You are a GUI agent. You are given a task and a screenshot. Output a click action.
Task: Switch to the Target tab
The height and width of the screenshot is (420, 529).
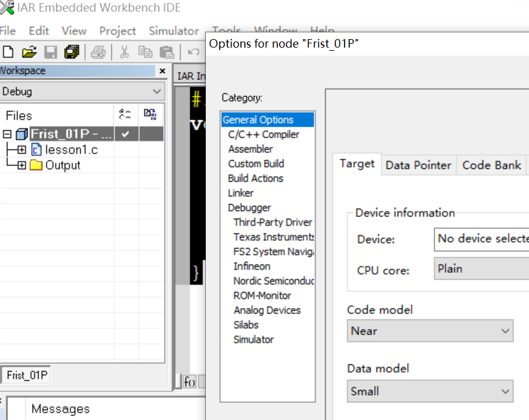(357, 164)
